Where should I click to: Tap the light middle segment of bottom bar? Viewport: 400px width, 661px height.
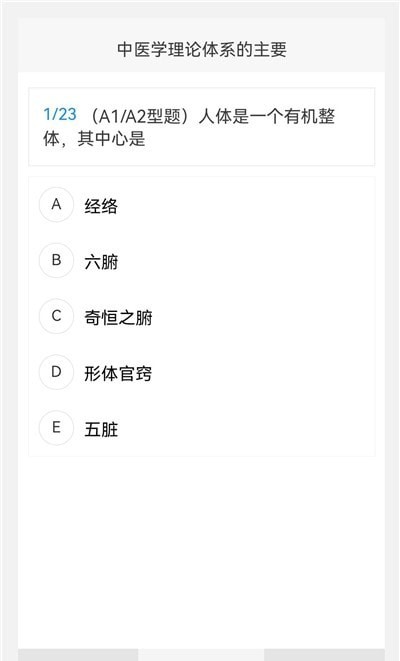[x=201, y=655]
